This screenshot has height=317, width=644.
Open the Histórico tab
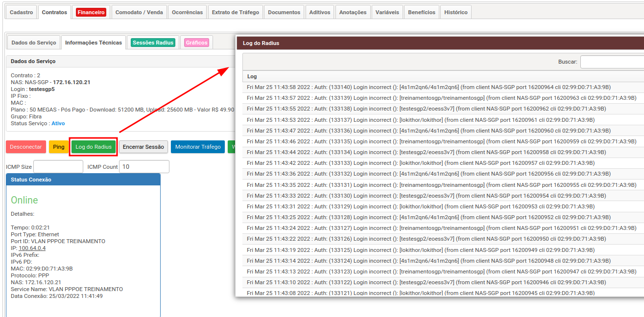tap(455, 12)
